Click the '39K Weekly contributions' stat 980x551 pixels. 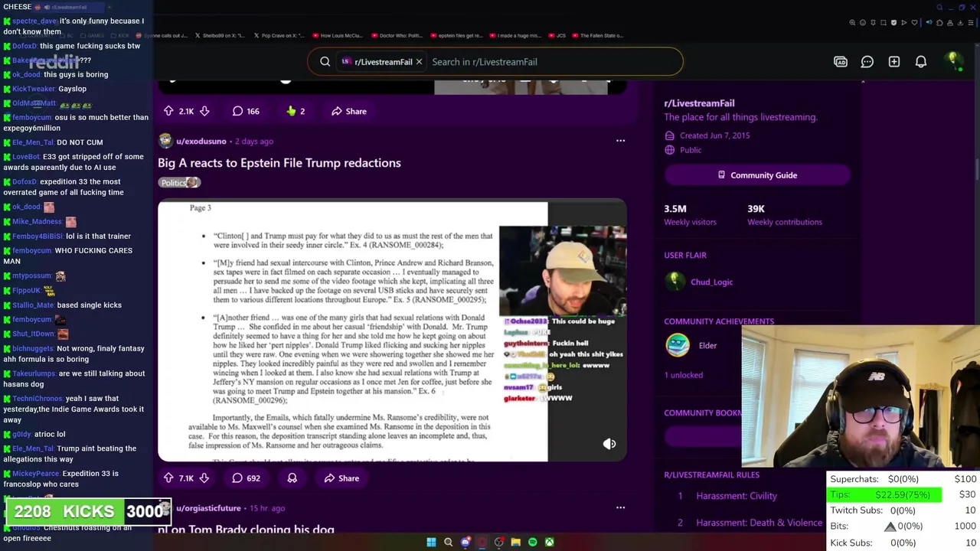click(x=785, y=215)
